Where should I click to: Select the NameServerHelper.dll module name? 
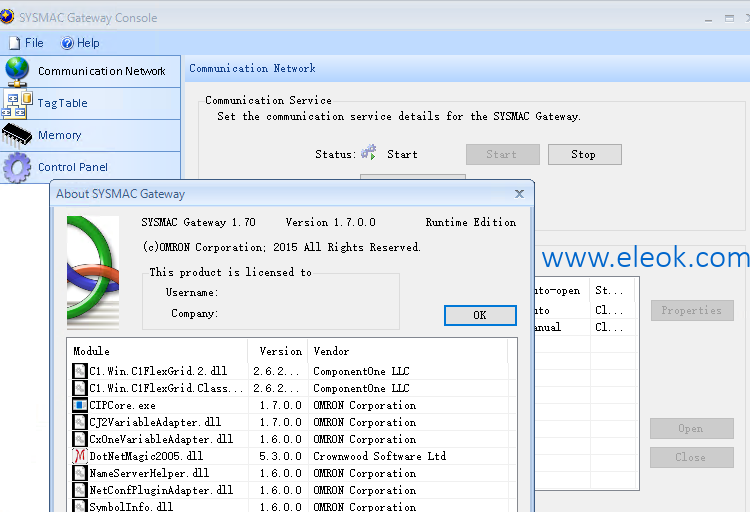tap(149, 473)
